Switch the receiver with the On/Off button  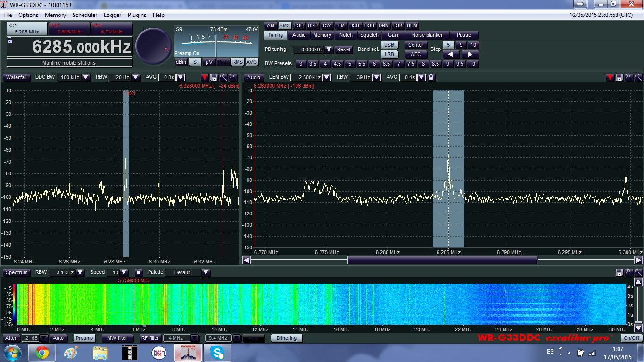[x=631, y=338]
